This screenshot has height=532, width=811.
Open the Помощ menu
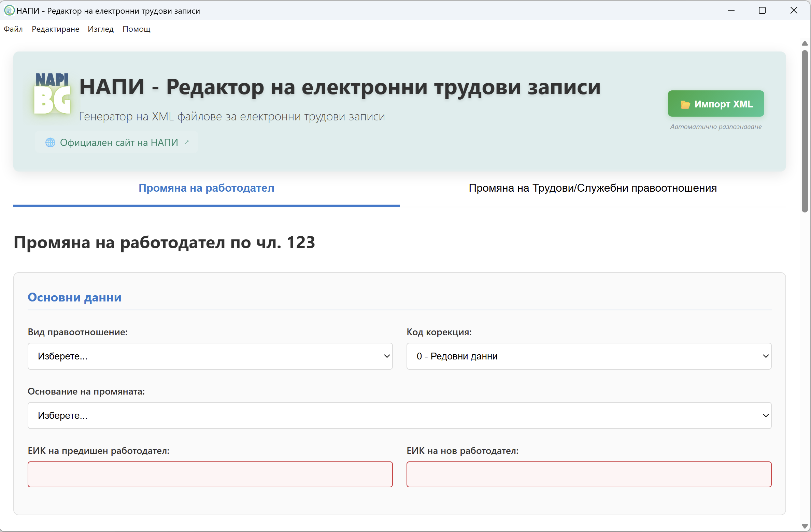coord(136,29)
